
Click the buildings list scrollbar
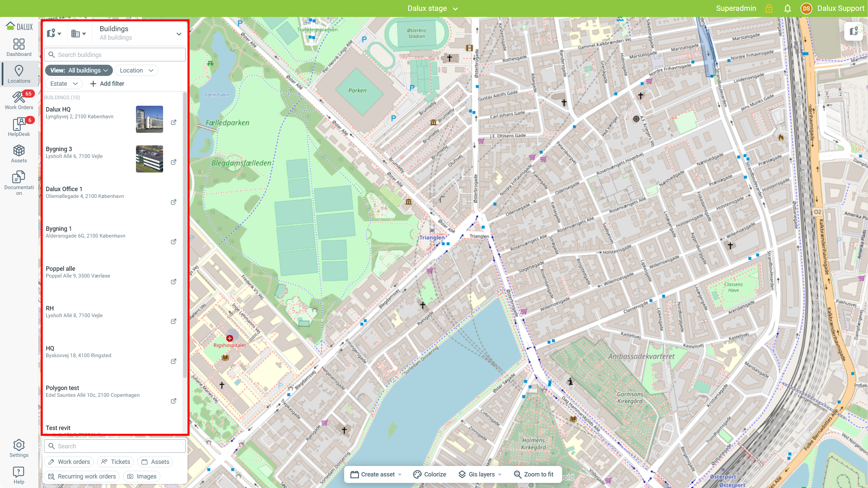coord(185,236)
